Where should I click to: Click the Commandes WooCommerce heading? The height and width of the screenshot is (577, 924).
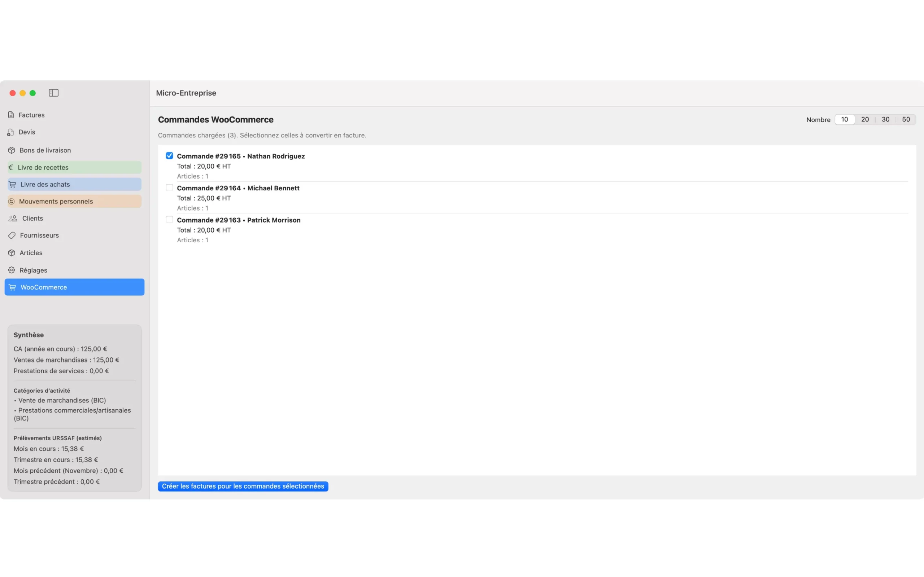click(215, 119)
